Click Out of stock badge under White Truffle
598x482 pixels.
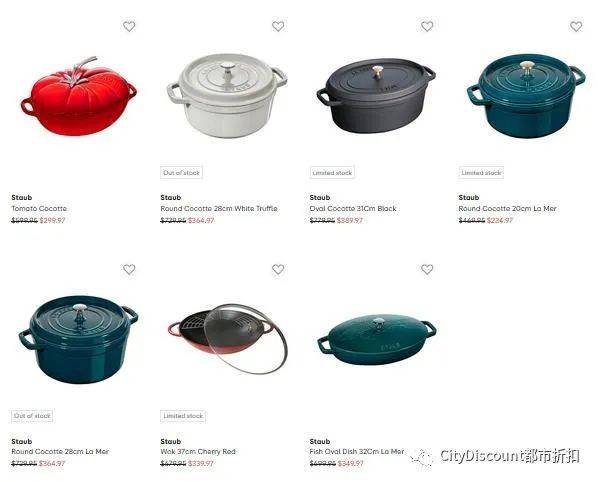pos(181,173)
